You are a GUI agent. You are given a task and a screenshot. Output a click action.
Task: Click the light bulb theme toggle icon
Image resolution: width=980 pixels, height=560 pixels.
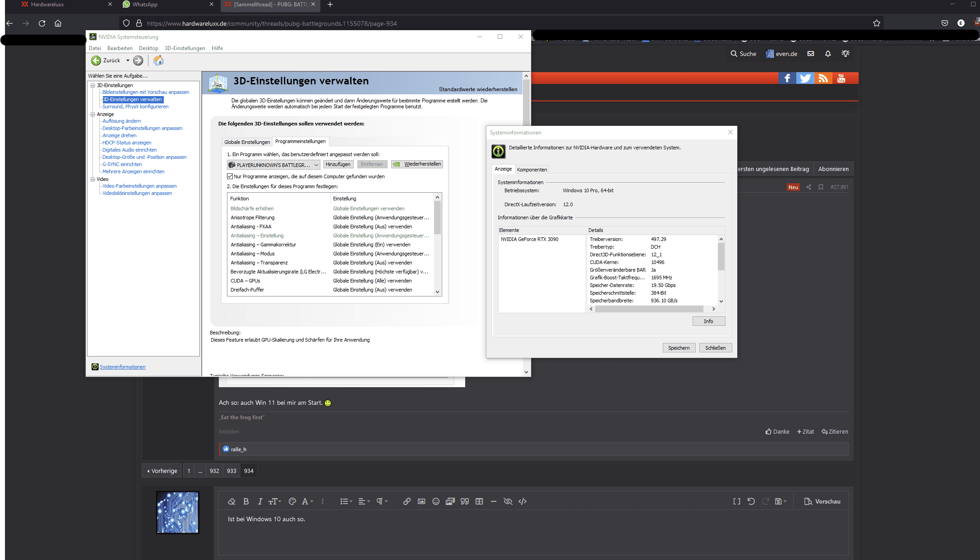846,54
